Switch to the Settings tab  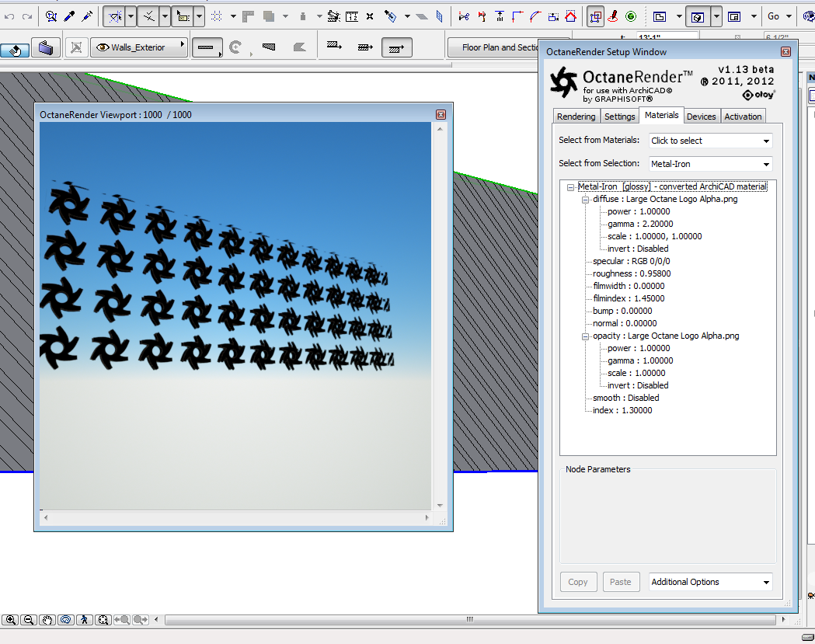tap(619, 117)
